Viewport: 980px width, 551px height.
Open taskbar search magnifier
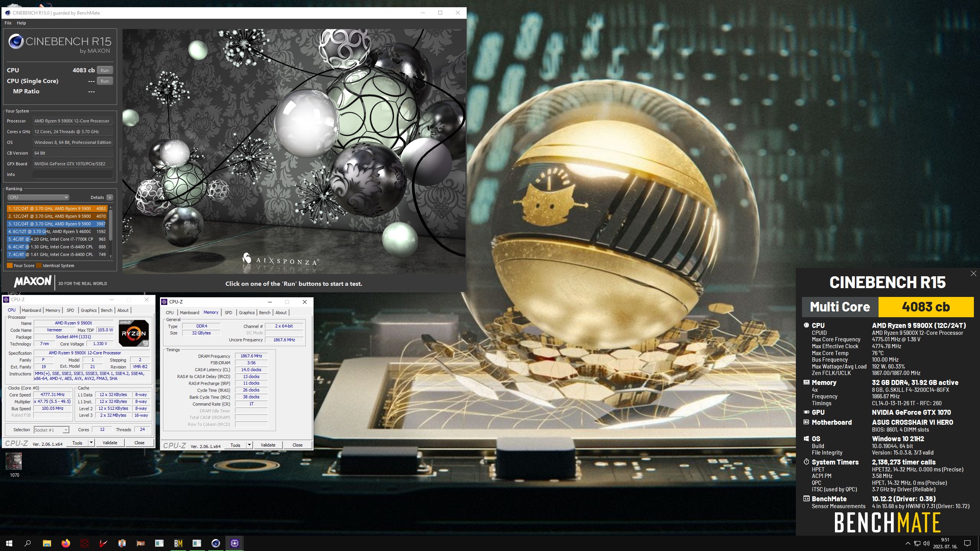pos(28,543)
